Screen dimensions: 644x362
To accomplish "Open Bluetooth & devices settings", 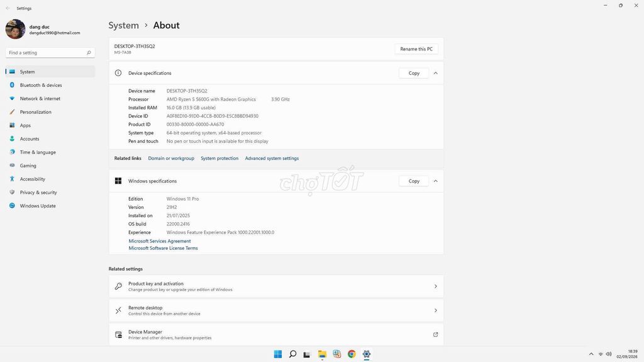I will tap(50, 85).
